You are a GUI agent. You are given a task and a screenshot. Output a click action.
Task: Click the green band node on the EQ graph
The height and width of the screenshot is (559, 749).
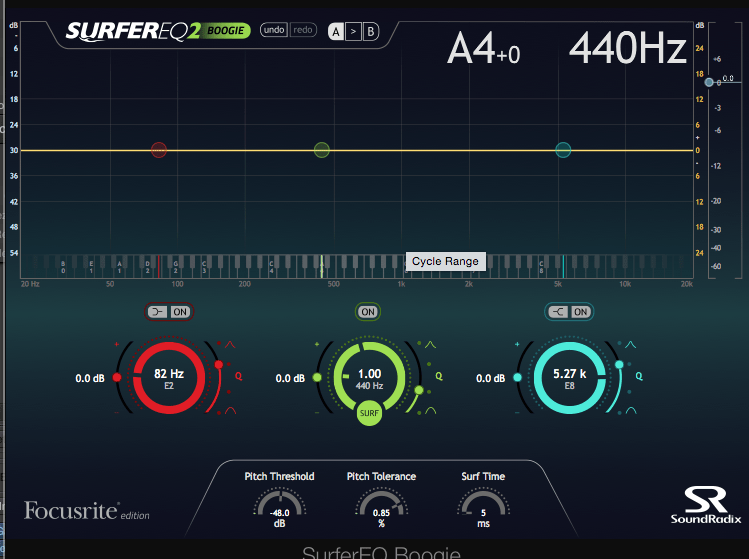(x=321, y=150)
